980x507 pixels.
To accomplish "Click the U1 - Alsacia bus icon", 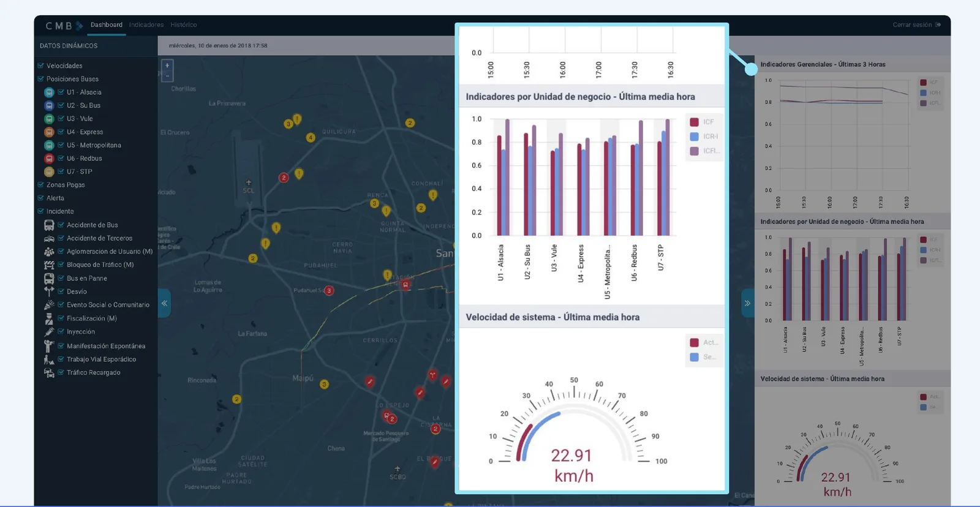I will tap(49, 92).
